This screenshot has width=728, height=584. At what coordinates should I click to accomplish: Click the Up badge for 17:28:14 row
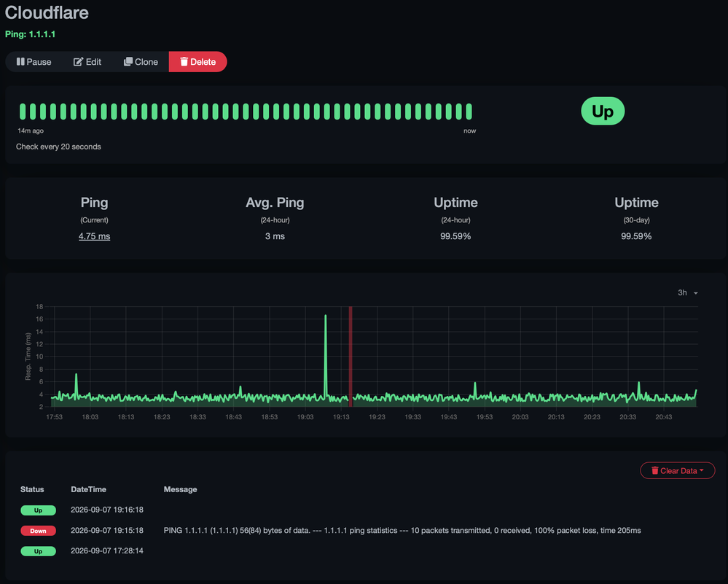[x=38, y=551]
